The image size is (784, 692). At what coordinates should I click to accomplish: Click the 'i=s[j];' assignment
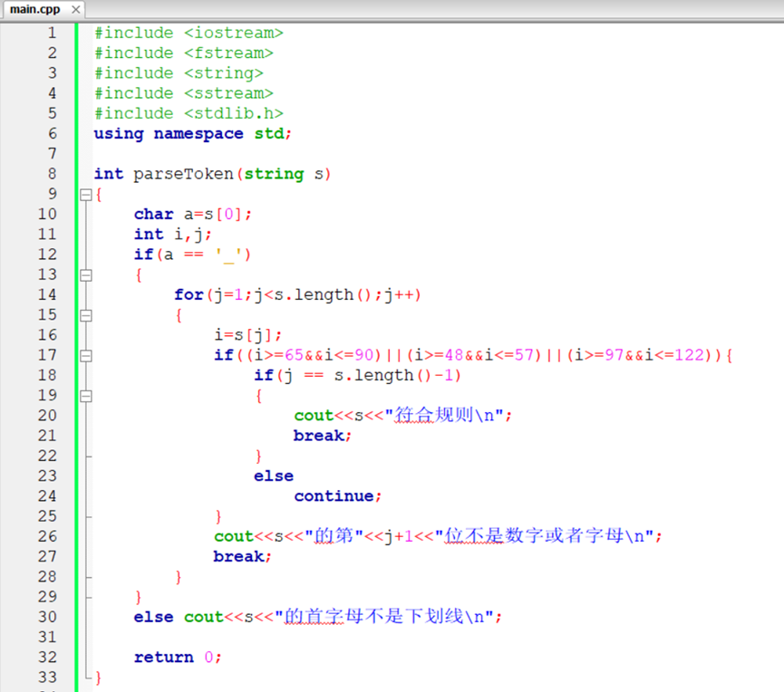click(248, 335)
